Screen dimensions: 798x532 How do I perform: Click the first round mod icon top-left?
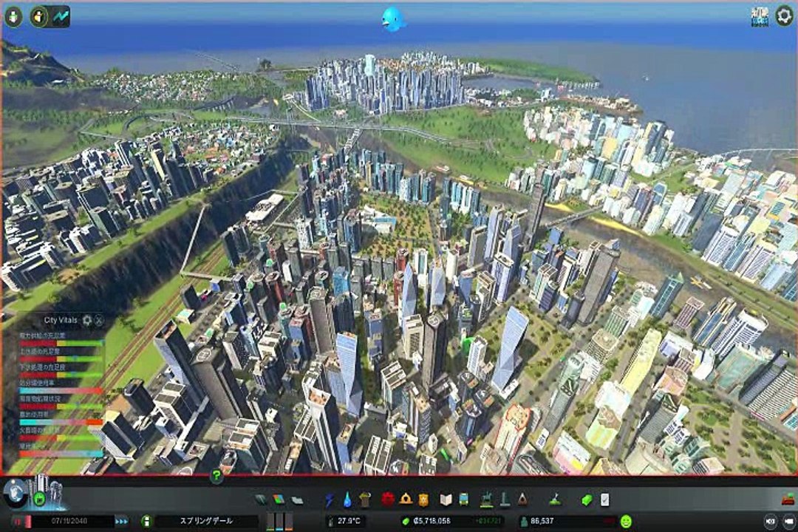click(14, 17)
